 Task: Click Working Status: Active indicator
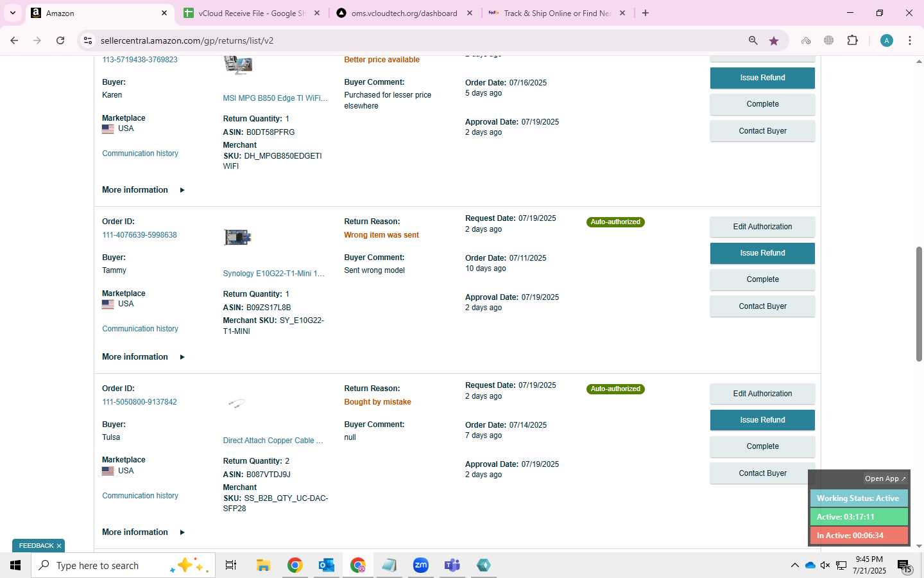(859, 498)
